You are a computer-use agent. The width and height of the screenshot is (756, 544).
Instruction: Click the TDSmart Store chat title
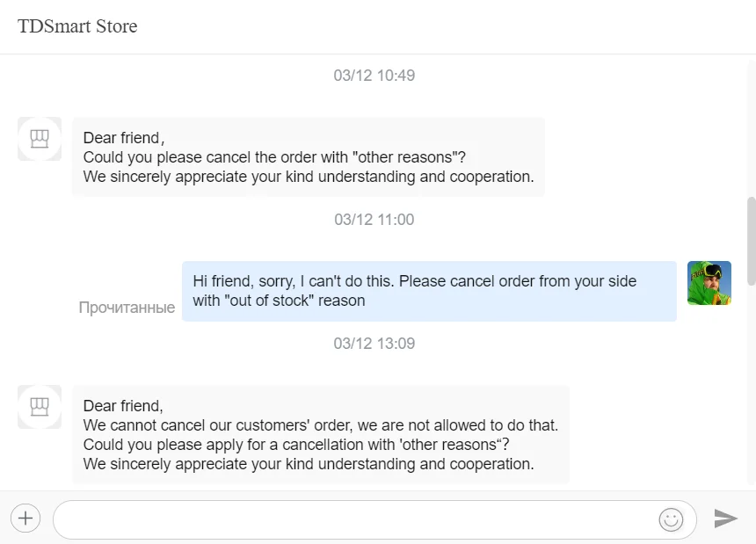click(77, 26)
